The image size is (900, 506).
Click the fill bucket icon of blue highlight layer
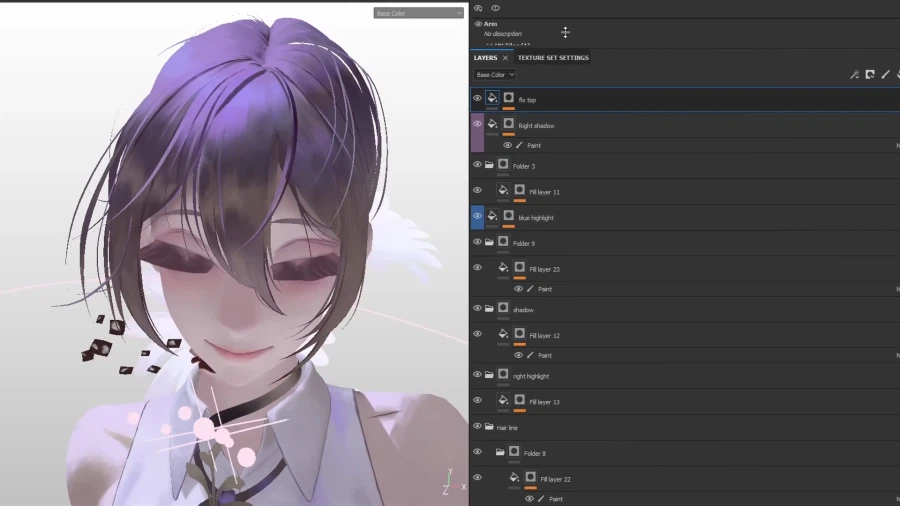[x=492, y=216]
